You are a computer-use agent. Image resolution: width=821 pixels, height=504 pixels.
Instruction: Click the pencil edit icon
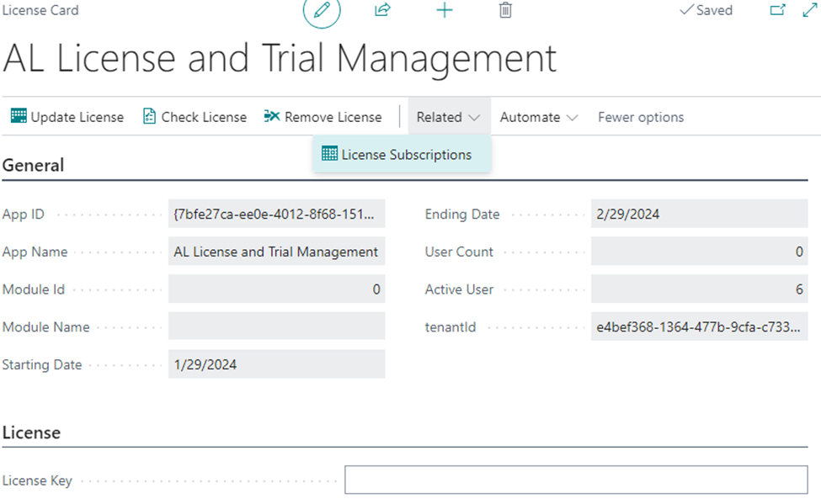[322, 10]
